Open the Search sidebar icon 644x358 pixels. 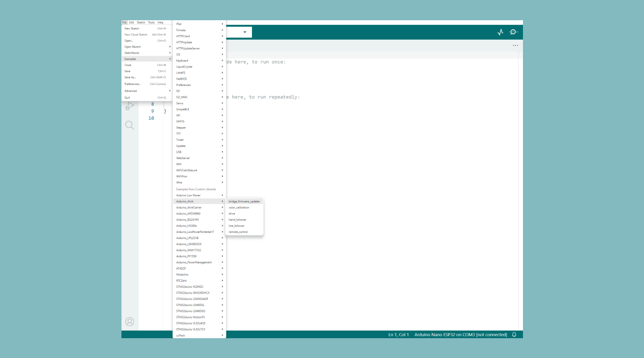pyautogui.click(x=130, y=125)
